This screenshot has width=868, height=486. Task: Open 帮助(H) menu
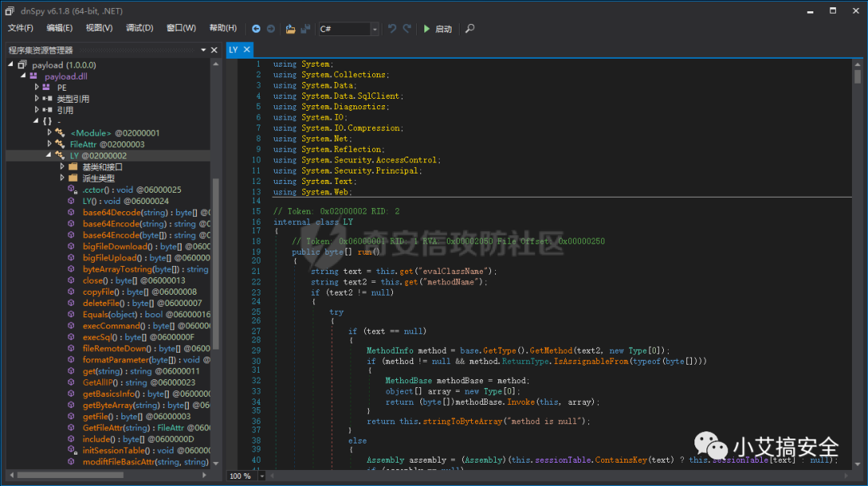coord(223,27)
